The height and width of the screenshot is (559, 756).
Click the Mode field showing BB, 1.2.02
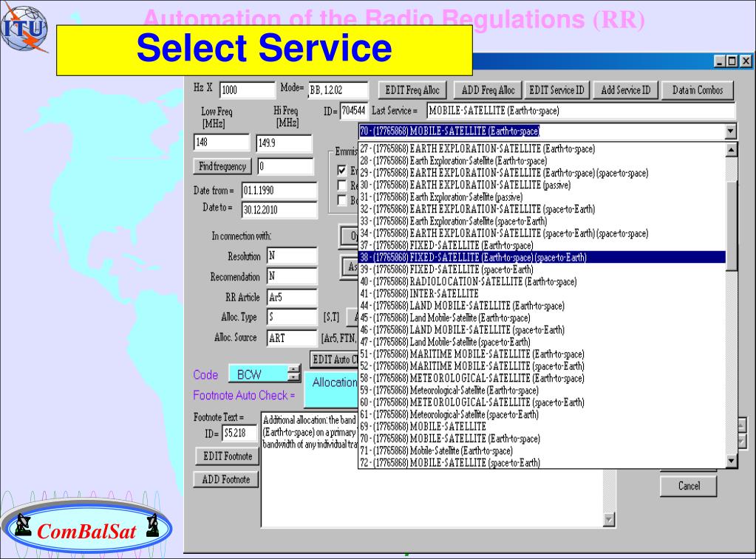coord(338,89)
